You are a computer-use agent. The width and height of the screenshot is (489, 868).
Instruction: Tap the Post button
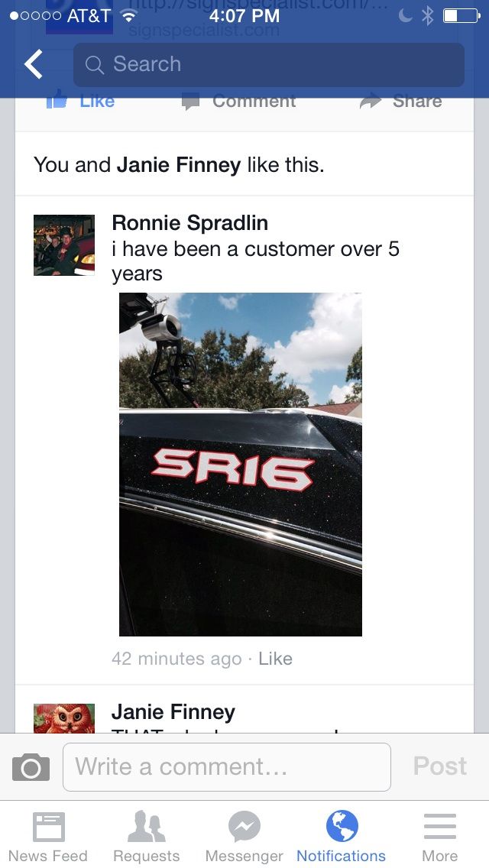point(439,766)
